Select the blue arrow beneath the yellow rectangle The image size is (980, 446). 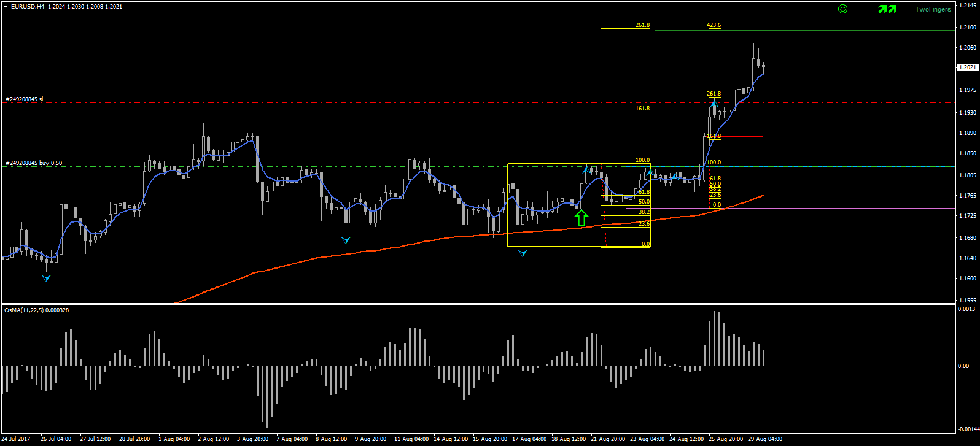tap(523, 253)
